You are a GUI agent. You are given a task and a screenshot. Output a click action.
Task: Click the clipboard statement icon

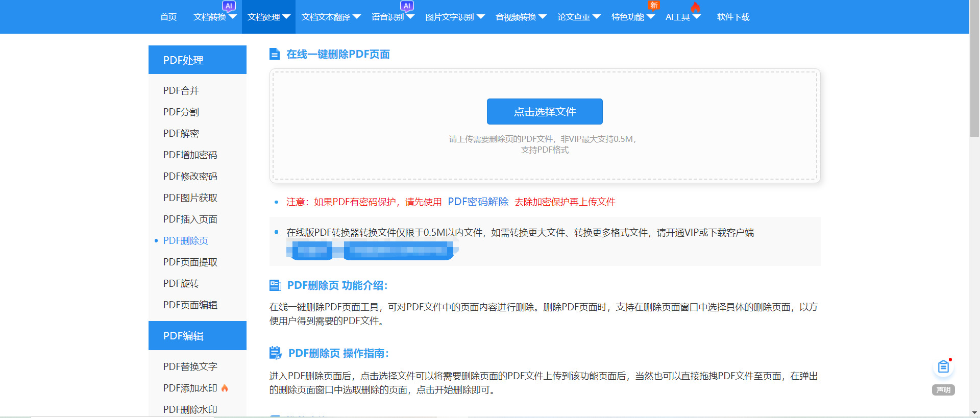coord(943,367)
